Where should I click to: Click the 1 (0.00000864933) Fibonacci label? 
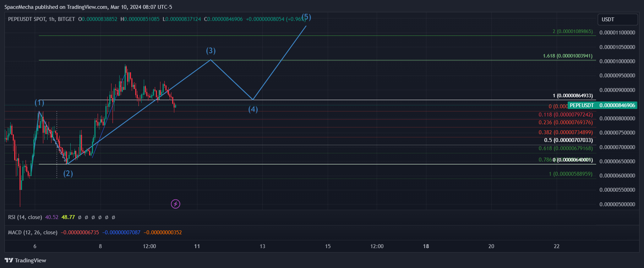(x=573, y=95)
